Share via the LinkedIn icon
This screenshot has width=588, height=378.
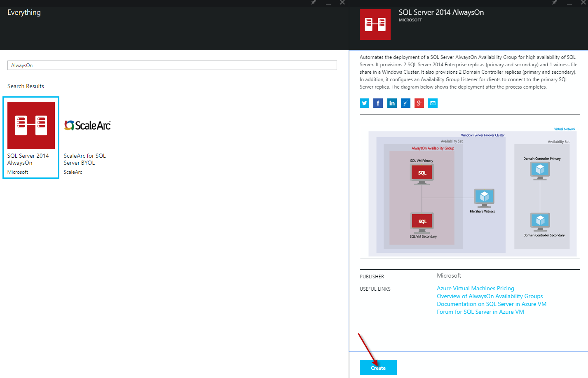point(392,103)
